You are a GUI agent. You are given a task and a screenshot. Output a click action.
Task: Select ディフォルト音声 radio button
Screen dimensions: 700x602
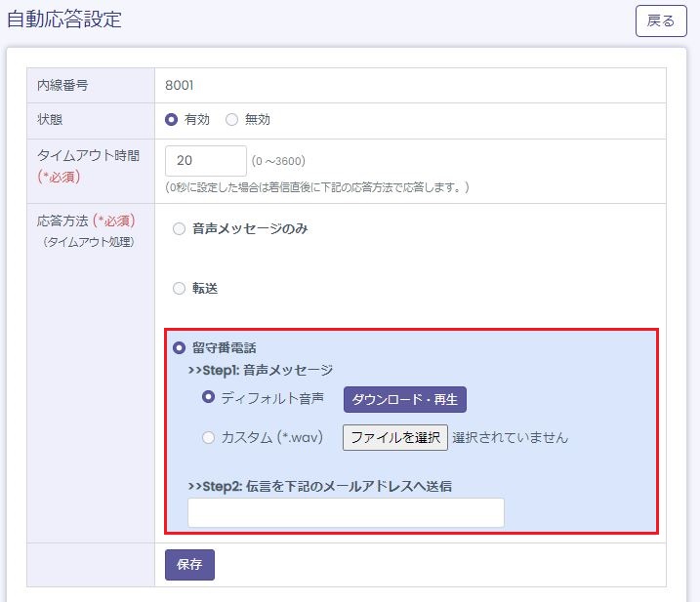click(x=208, y=398)
